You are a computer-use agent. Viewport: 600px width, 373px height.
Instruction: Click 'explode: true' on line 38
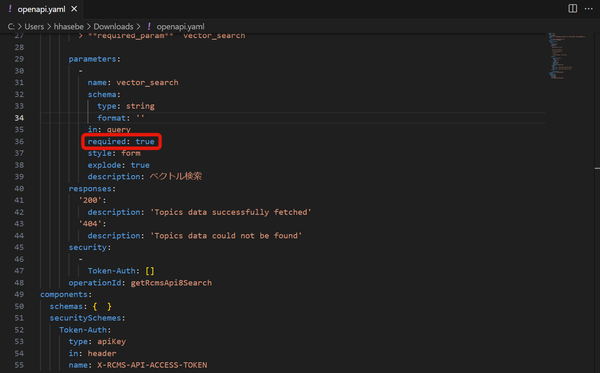coord(119,165)
